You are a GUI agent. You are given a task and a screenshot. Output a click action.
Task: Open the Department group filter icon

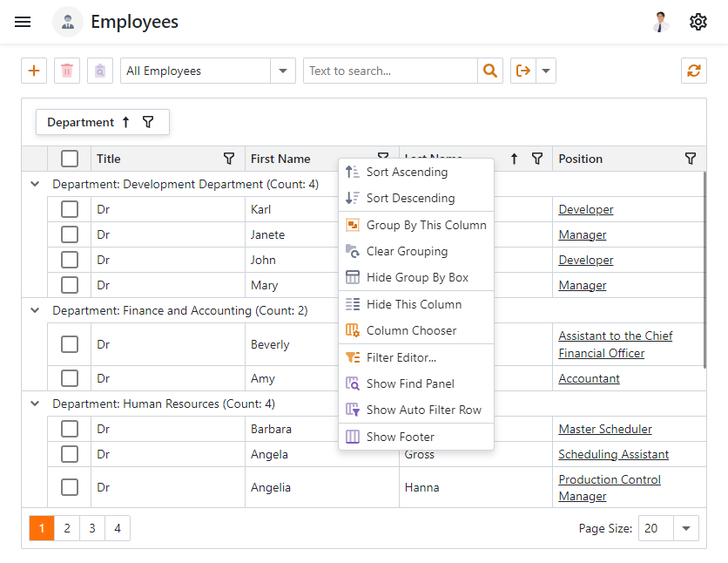click(148, 122)
